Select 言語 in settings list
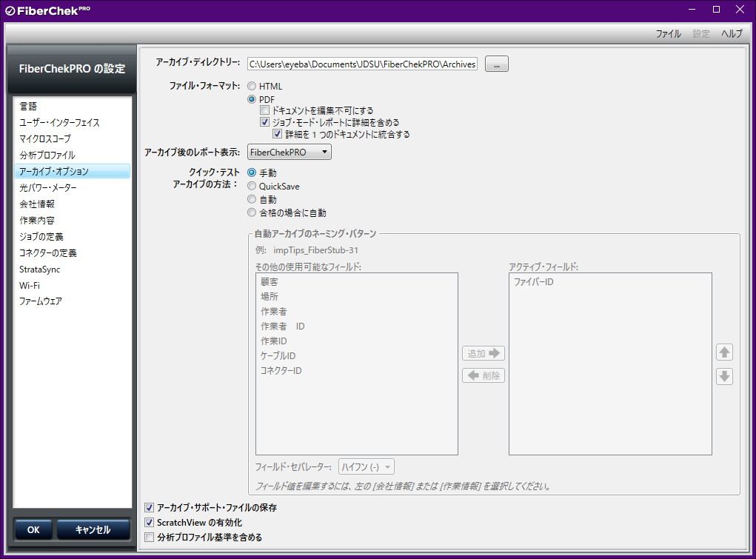 point(73,106)
